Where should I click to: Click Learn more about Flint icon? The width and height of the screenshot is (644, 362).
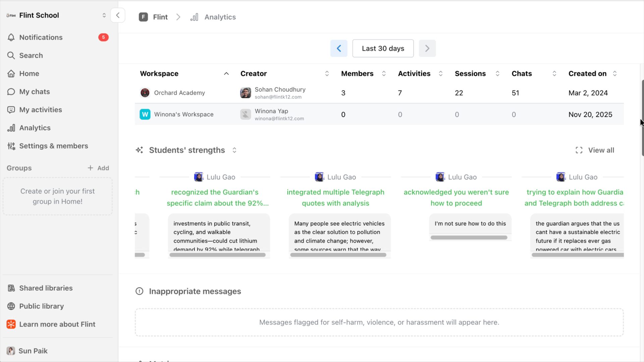(x=11, y=324)
